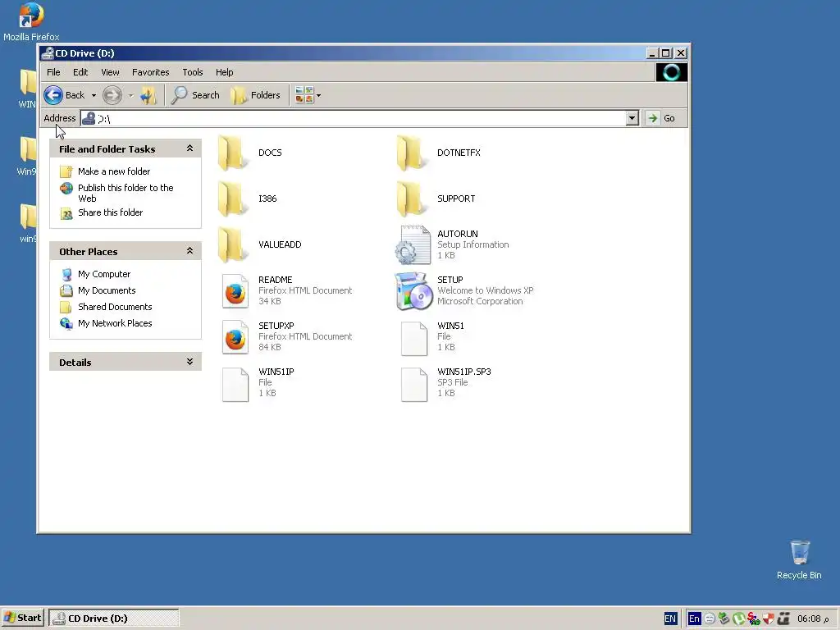Go up one folder level
This screenshot has width=840, height=630.
click(x=148, y=95)
